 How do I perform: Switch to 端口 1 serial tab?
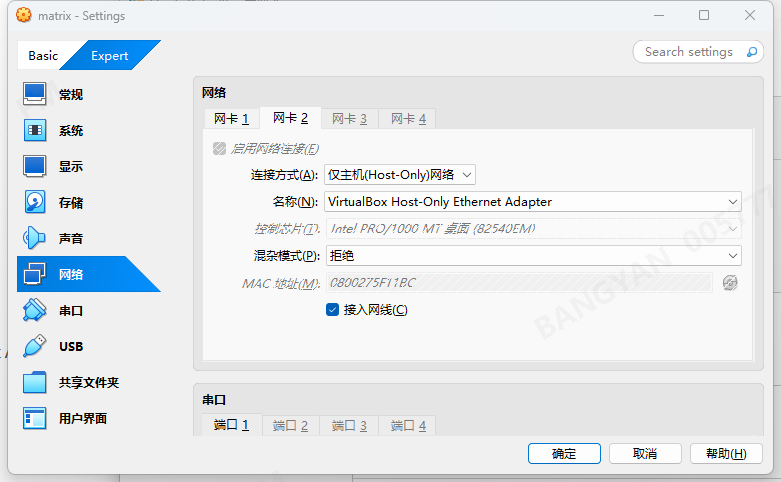tap(232, 425)
